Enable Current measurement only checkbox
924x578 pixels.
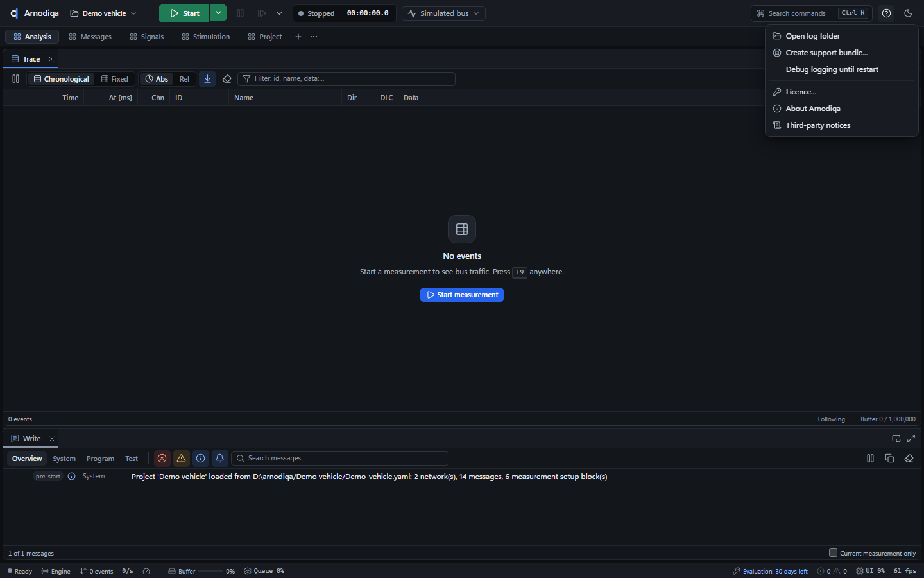[x=833, y=553]
